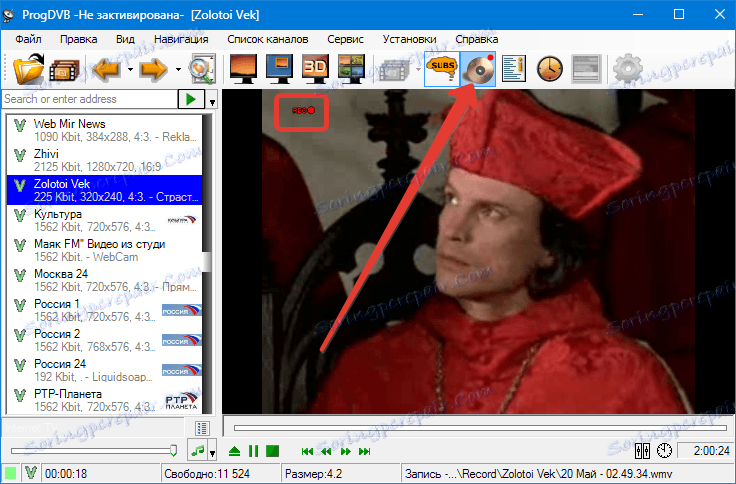
Task: Stop playback with the green square
Action: pos(272,451)
